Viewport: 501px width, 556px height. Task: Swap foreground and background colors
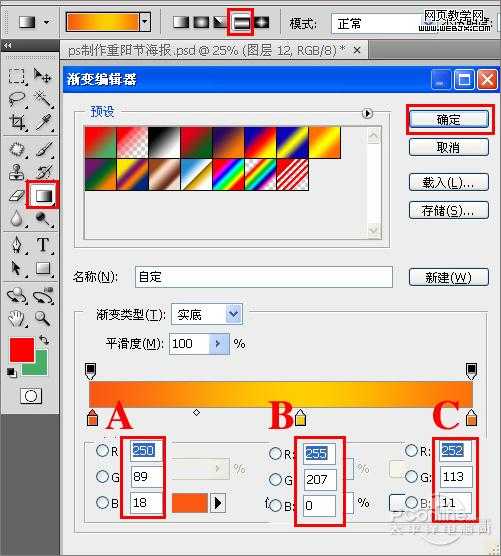[44, 340]
